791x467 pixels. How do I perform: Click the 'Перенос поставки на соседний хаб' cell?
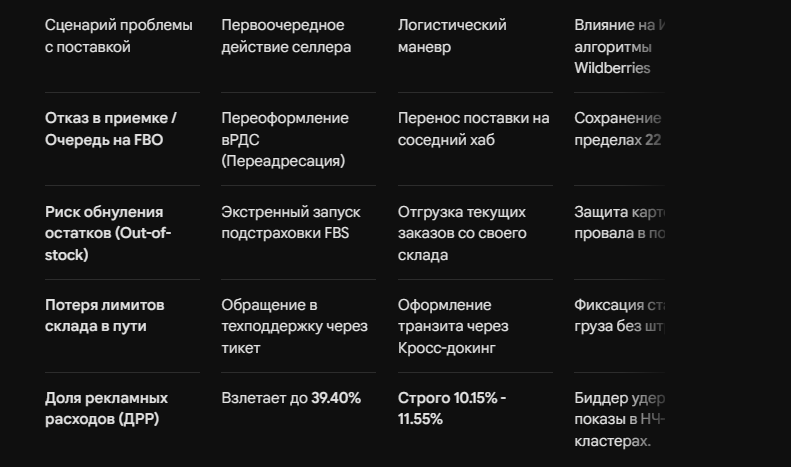coord(474,129)
